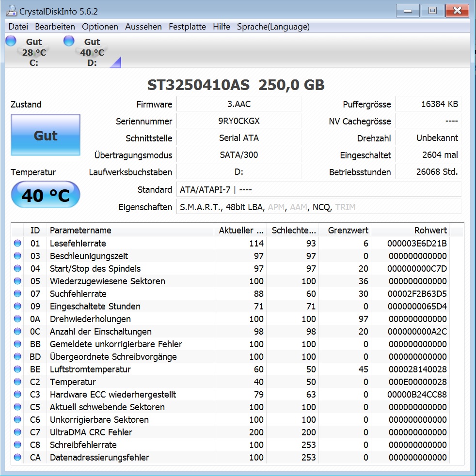
Task: Click the status orb of Wiederzugewiesene Sektoren
Action: [17, 281]
